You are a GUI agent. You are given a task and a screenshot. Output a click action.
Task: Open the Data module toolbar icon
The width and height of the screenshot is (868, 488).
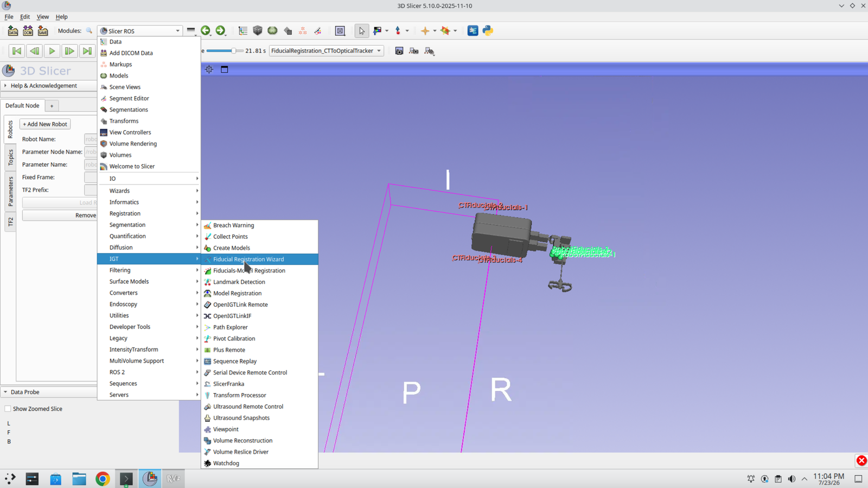(x=242, y=31)
